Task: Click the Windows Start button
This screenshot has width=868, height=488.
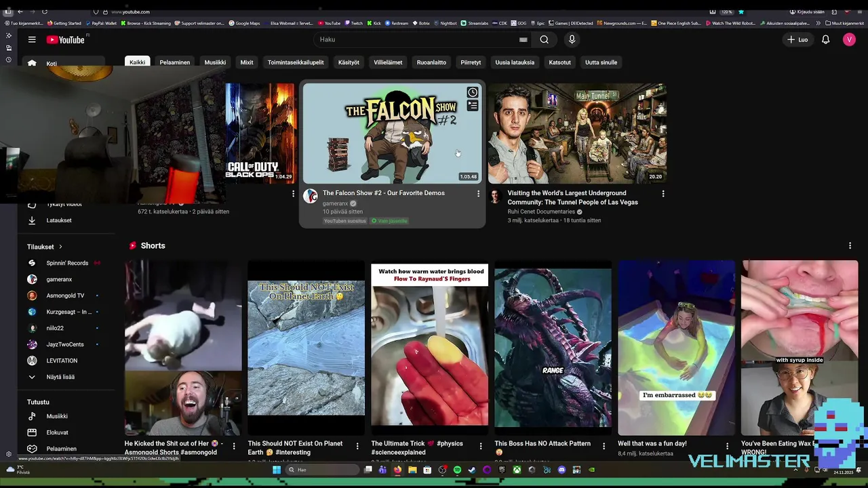Action: (x=277, y=470)
